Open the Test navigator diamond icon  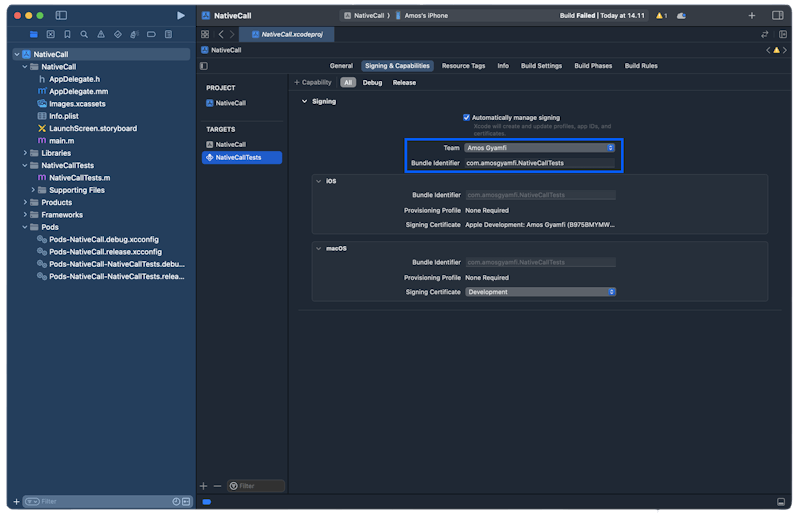tap(118, 34)
